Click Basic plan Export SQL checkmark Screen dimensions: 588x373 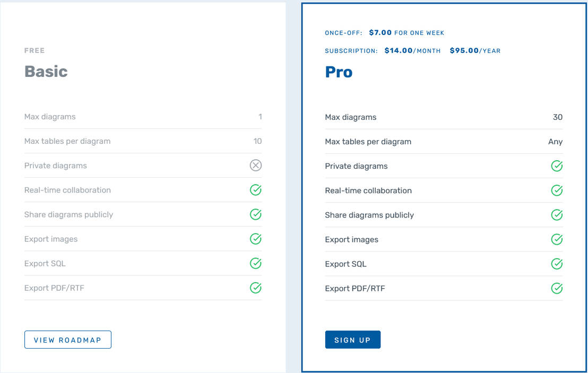256,263
